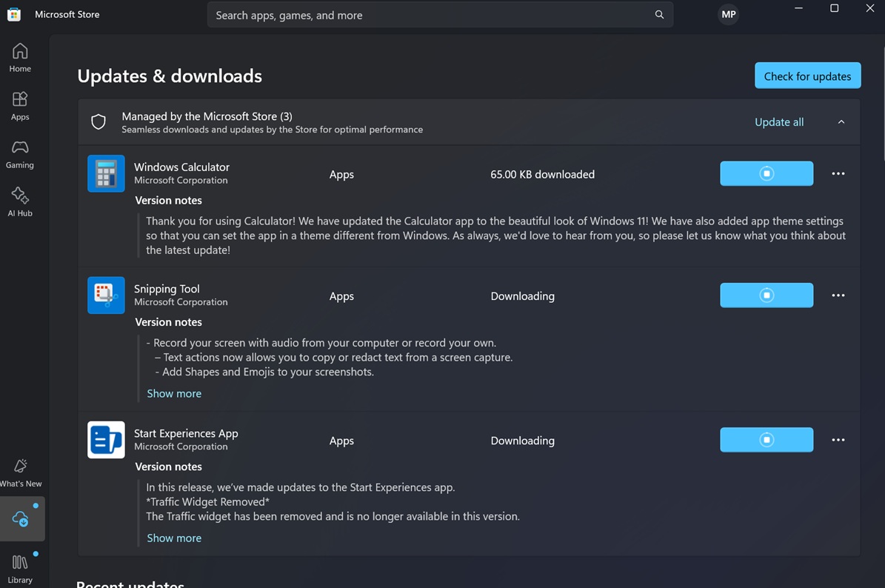Open the What's New page
885x588 pixels.
[21, 472]
